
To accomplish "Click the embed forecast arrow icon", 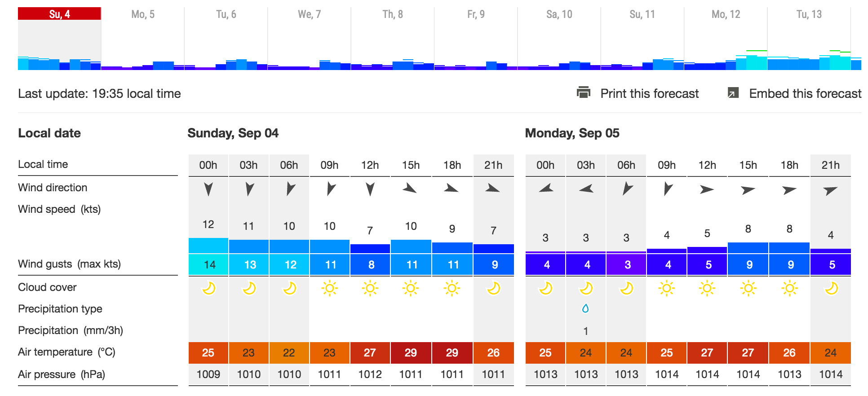I will click(x=733, y=93).
